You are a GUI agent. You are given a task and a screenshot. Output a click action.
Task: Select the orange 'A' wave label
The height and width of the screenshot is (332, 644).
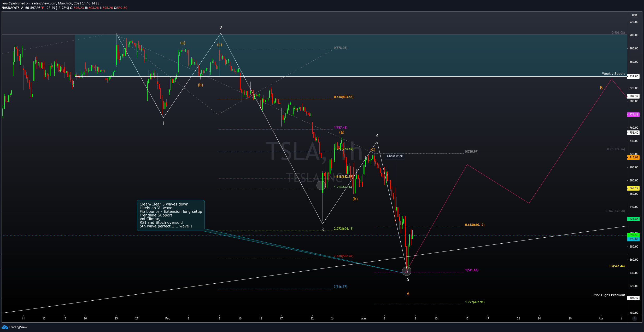pos(408,294)
